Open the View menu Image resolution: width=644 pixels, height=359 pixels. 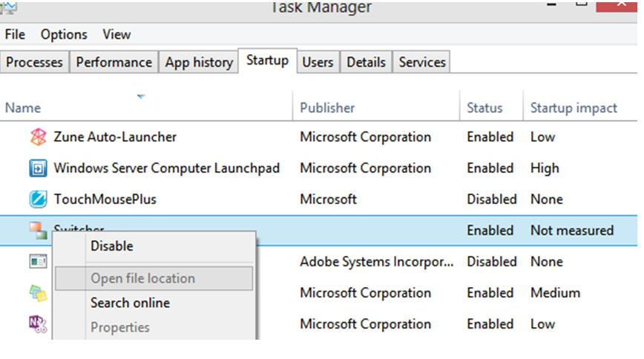point(116,35)
